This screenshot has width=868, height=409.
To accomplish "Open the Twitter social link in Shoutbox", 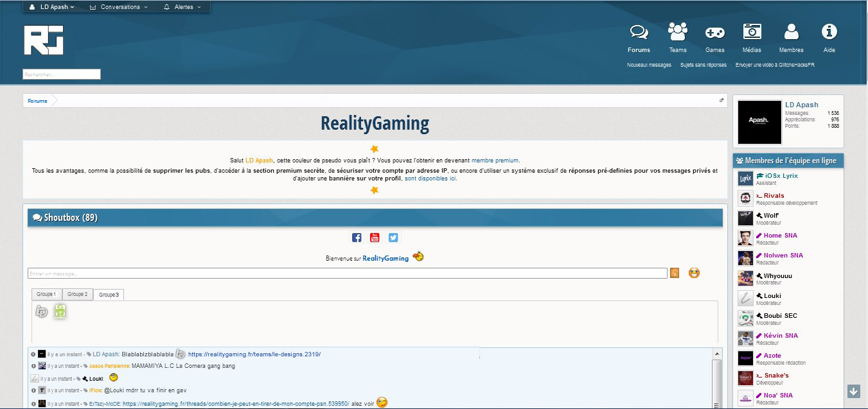I will pyautogui.click(x=393, y=238).
